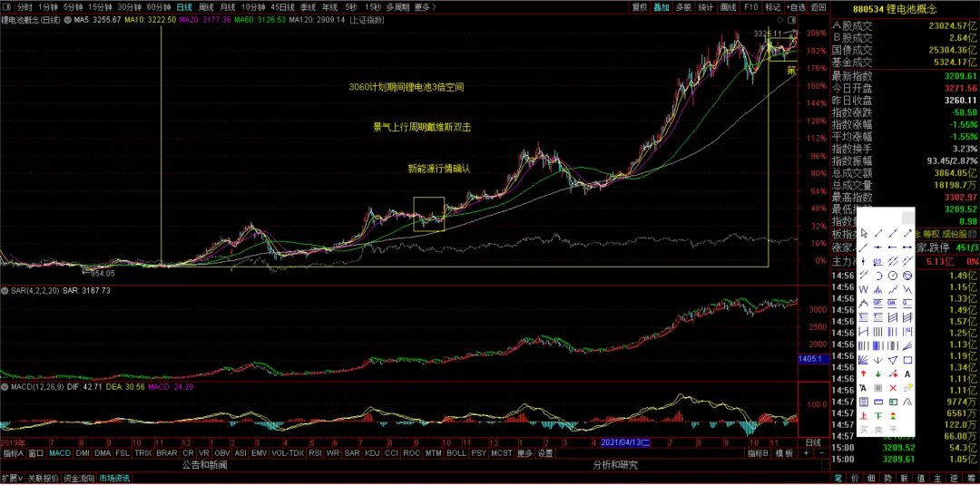Select the curved arch line tool

click(907, 402)
